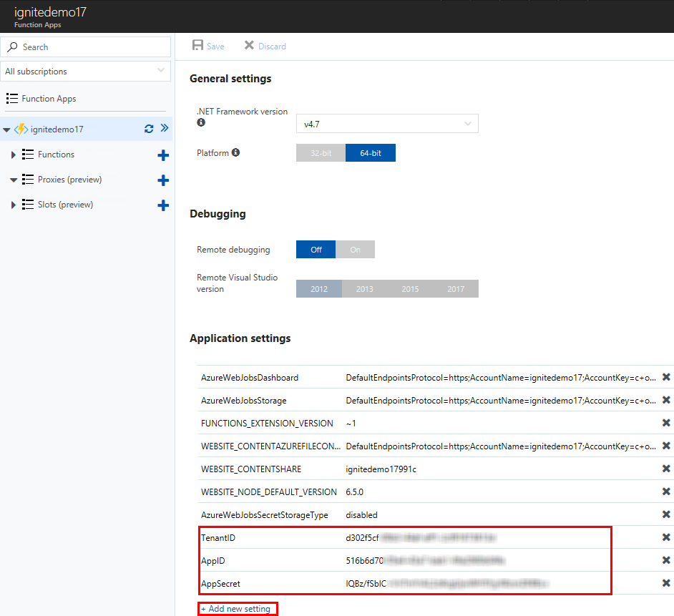Viewport: 674px width, 616px height.
Task: Select 64-bit platform option
Action: click(x=370, y=153)
